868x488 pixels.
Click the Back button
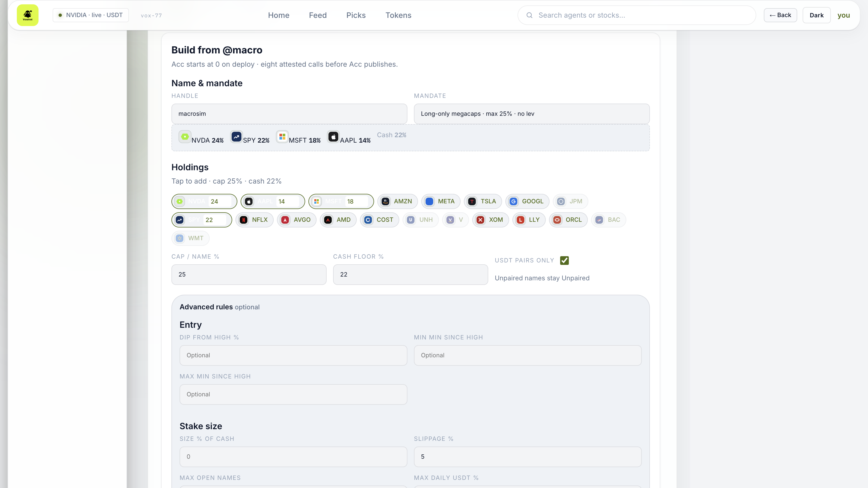(x=780, y=15)
